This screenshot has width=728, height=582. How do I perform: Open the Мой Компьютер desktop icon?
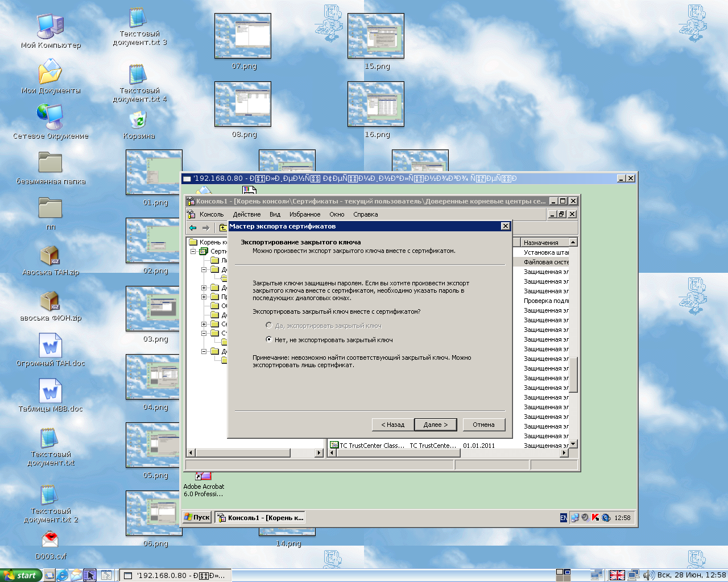point(50,27)
